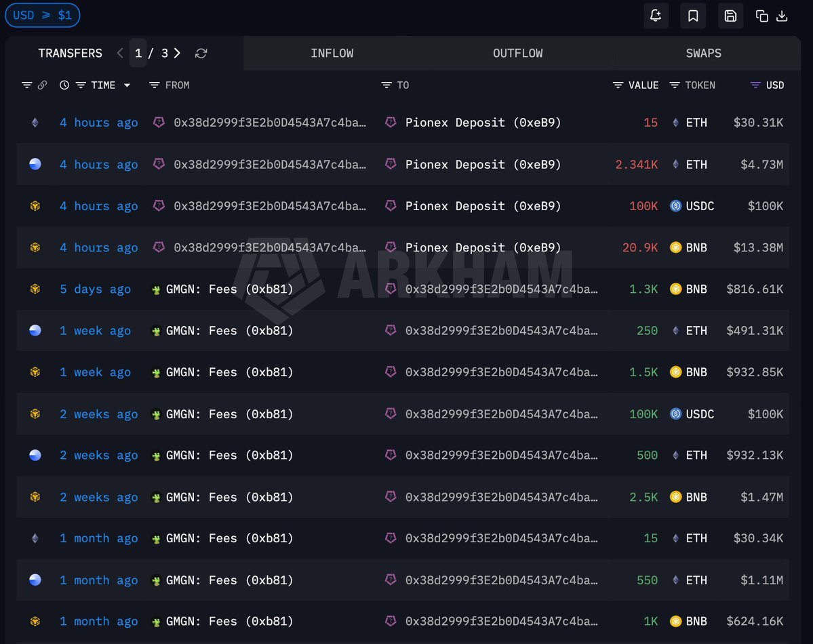813x644 pixels.
Task: Click BNB chain icon on 20.9K BNB row
Action: coord(35,247)
